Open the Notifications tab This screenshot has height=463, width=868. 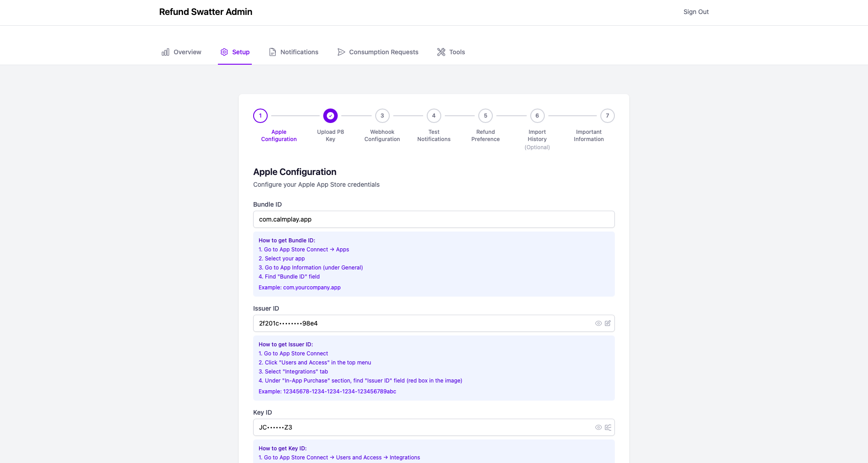[293, 52]
